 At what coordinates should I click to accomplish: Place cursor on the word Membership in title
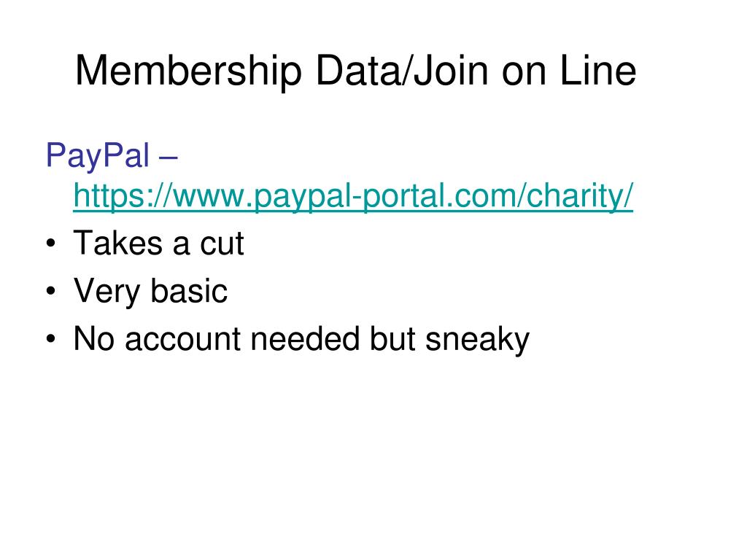coord(189,71)
